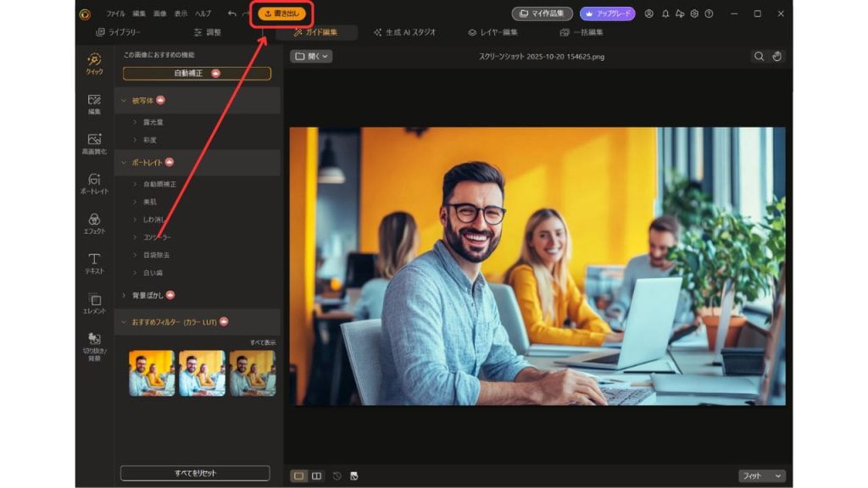Switch to single image view mode
The image size is (868, 488).
[298, 476]
